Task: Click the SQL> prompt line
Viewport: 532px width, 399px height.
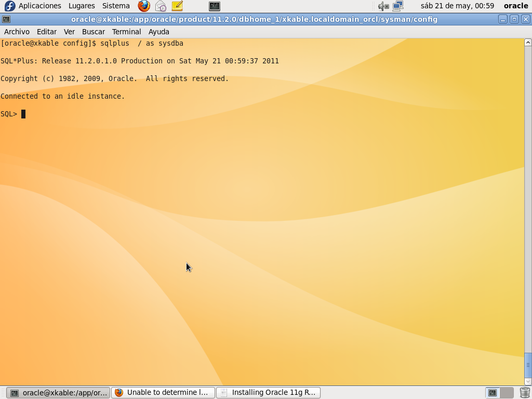Action: point(13,114)
